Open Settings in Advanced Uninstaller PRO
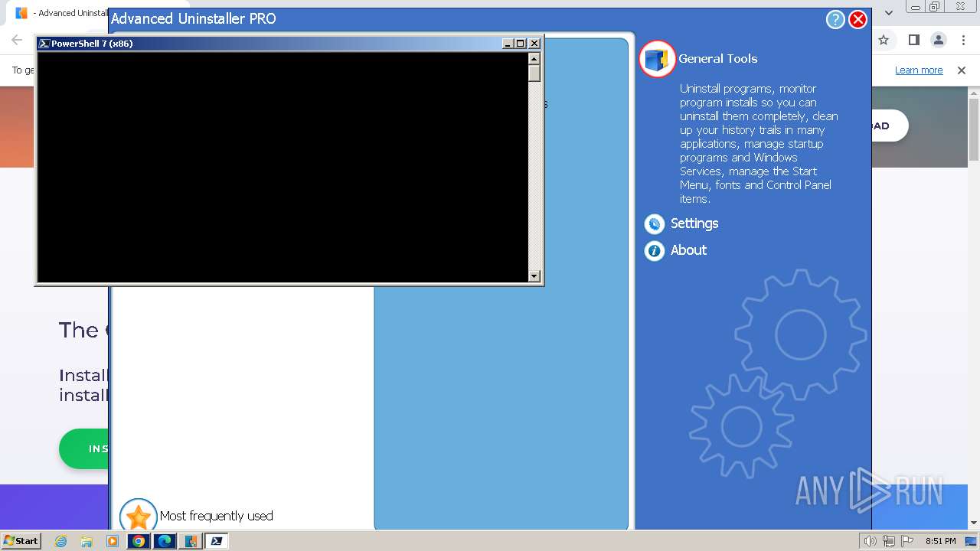The image size is (980, 551). point(694,223)
